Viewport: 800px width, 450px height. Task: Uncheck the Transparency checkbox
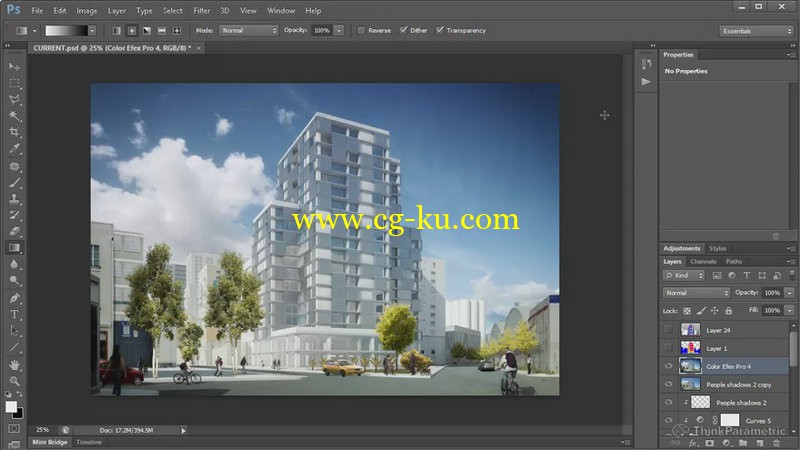coord(440,30)
